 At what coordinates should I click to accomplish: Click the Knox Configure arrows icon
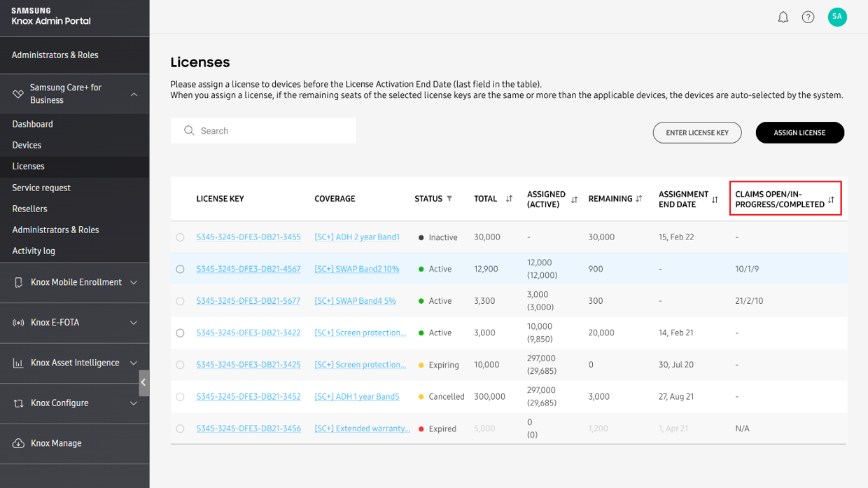[18, 403]
